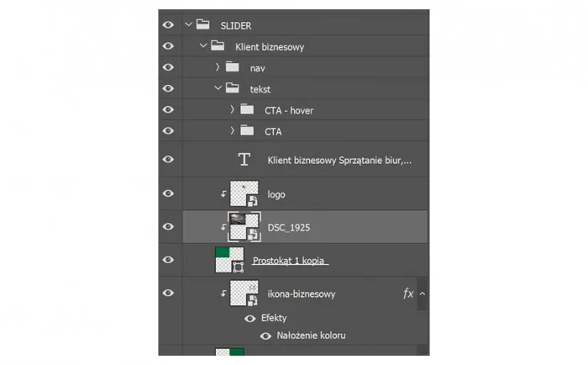
Task: Collapse the effects list on ikona-biznesowy
Action: click(422, 294)
